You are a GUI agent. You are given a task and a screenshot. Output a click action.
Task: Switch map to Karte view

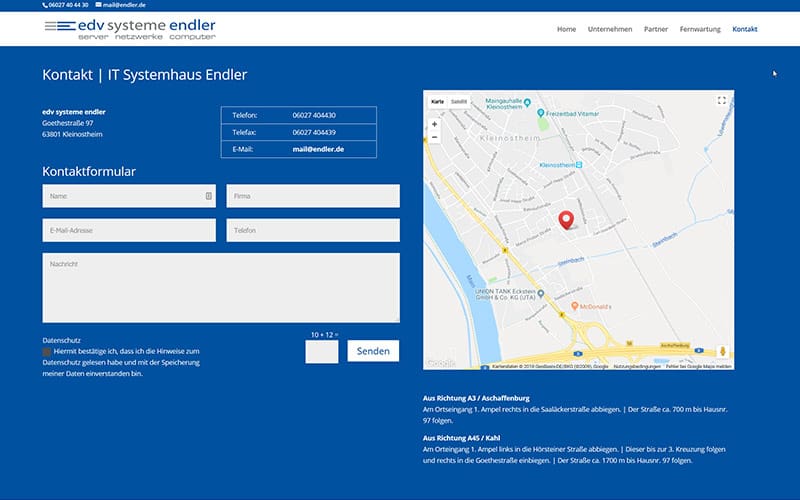[437, 102]
